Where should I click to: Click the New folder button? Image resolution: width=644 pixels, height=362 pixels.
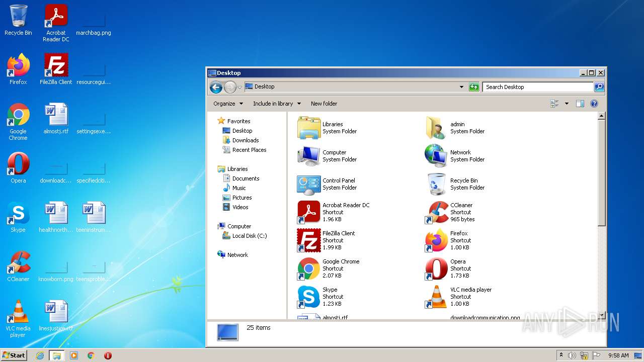pyautogui.click(x=324, y=104)
